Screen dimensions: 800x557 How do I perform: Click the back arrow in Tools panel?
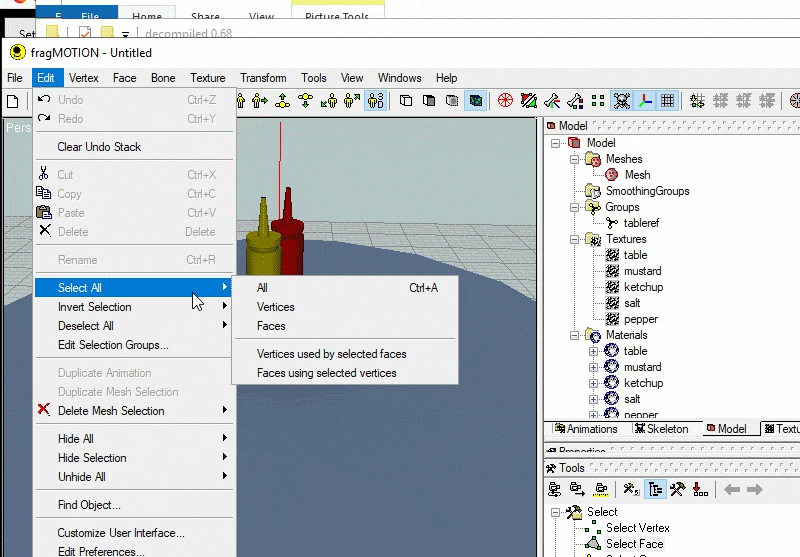732,490
